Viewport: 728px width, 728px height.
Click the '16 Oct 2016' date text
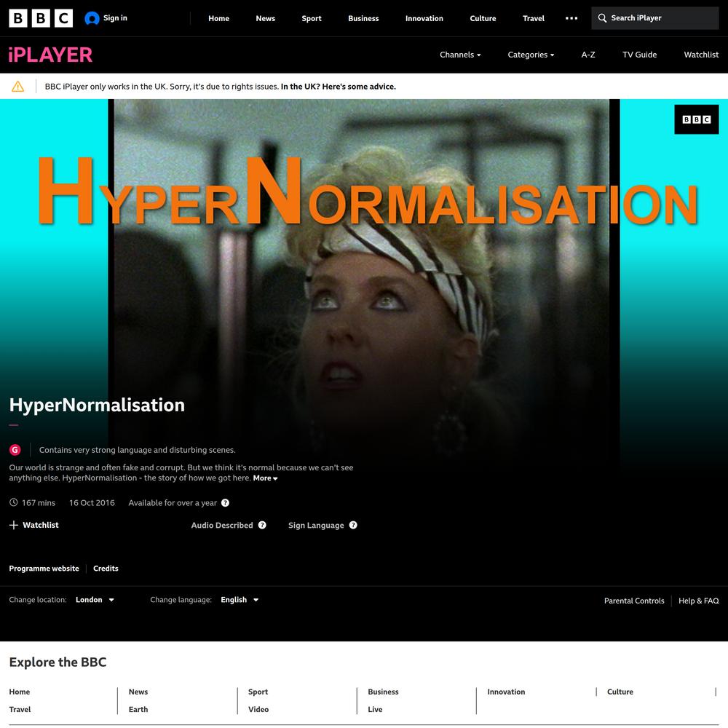pos(92,503)
